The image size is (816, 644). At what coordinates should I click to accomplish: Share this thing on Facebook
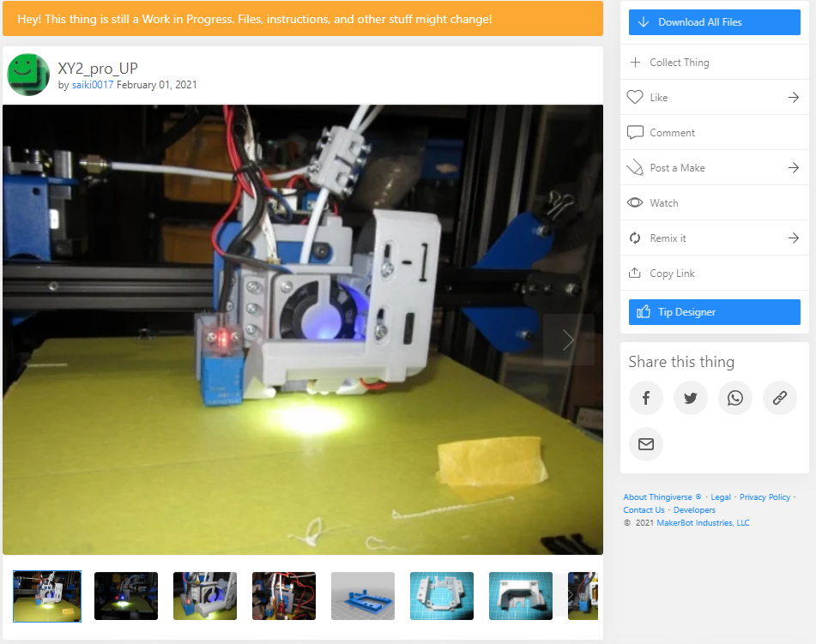[646, 399]
